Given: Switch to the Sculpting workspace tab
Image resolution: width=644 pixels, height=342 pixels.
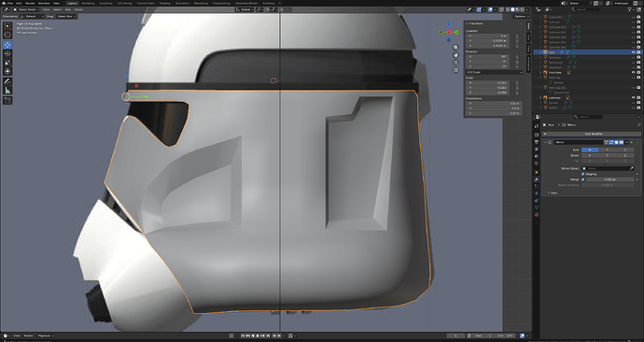Looking at the screenshot, I should click(106, 3).
